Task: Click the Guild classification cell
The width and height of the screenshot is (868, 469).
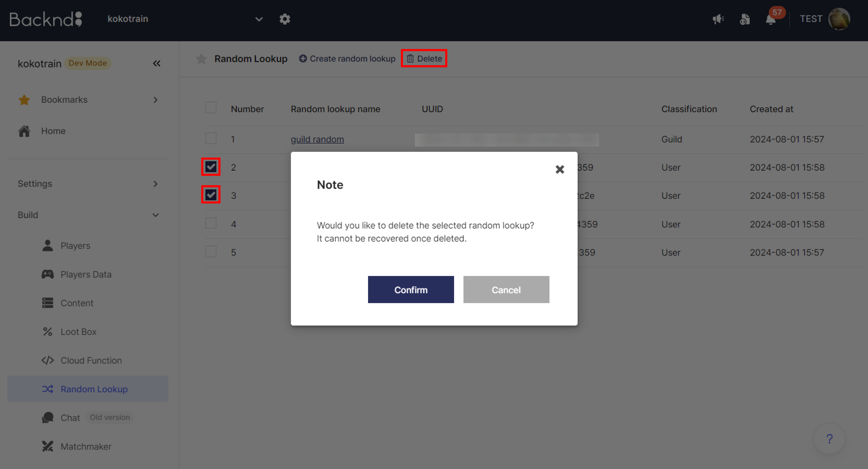Action: [x=672, y=139]
